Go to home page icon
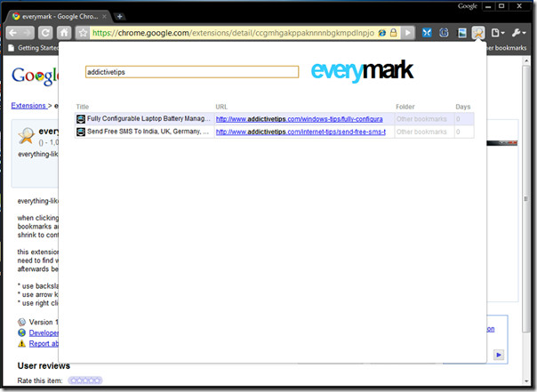Viewport: 537px width, 392px height. pyautogui.click(x=64, y=33)
